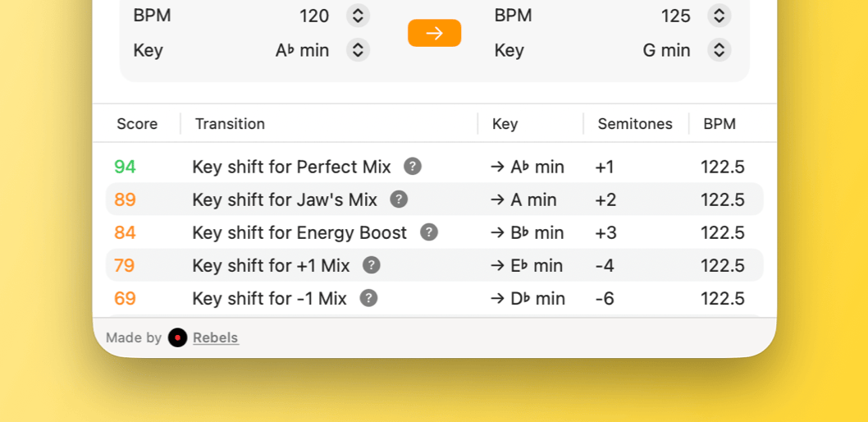
Task: Click help icon beside +1 Mix
Action: click(372, 265)
